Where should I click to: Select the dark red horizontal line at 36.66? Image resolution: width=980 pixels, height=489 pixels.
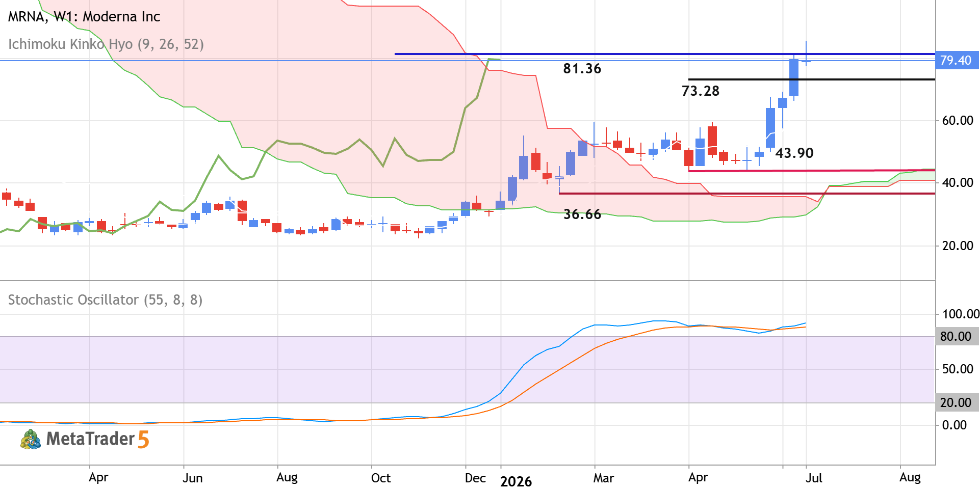click(747, 194)
